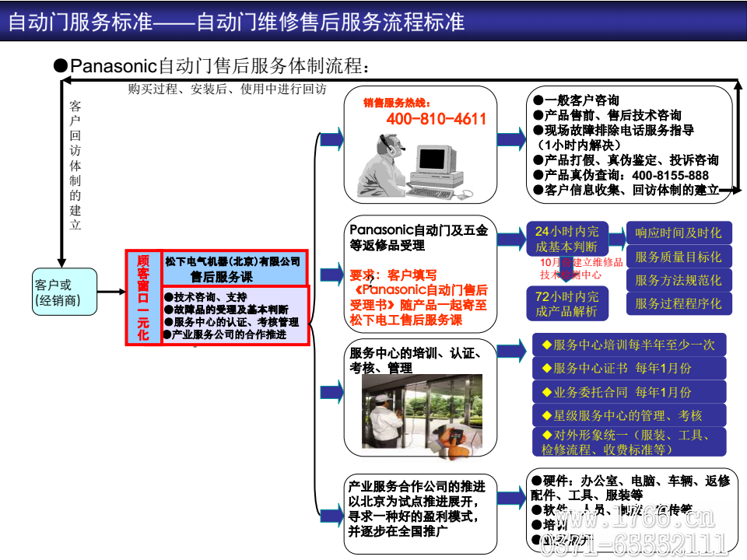Click the red text 《Panasonic自动门售后受理书》
Screen dimensions: 747x560
pos(419,297)
